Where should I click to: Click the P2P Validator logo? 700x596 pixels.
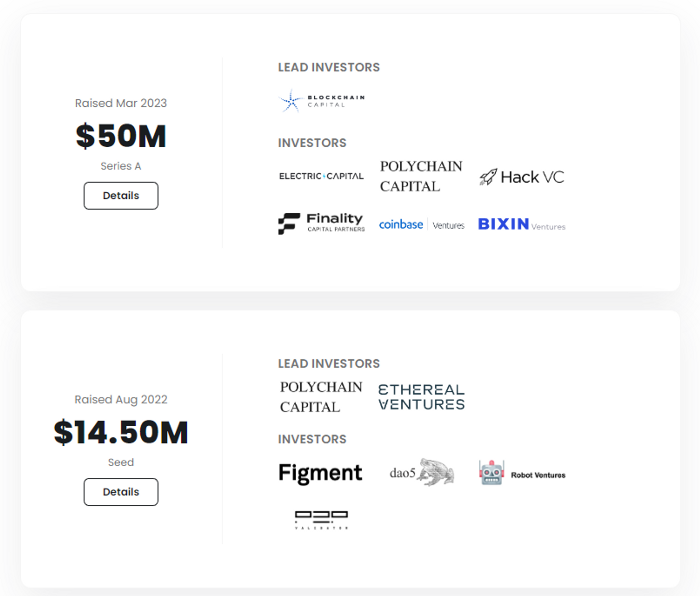click(x=321, y=520)
